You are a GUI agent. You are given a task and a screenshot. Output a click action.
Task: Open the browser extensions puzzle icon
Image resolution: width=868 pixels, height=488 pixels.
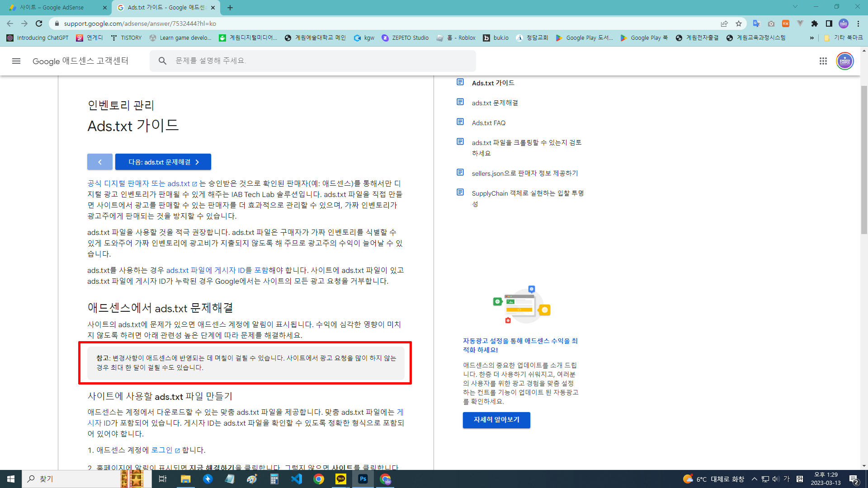tap(815, 23)
